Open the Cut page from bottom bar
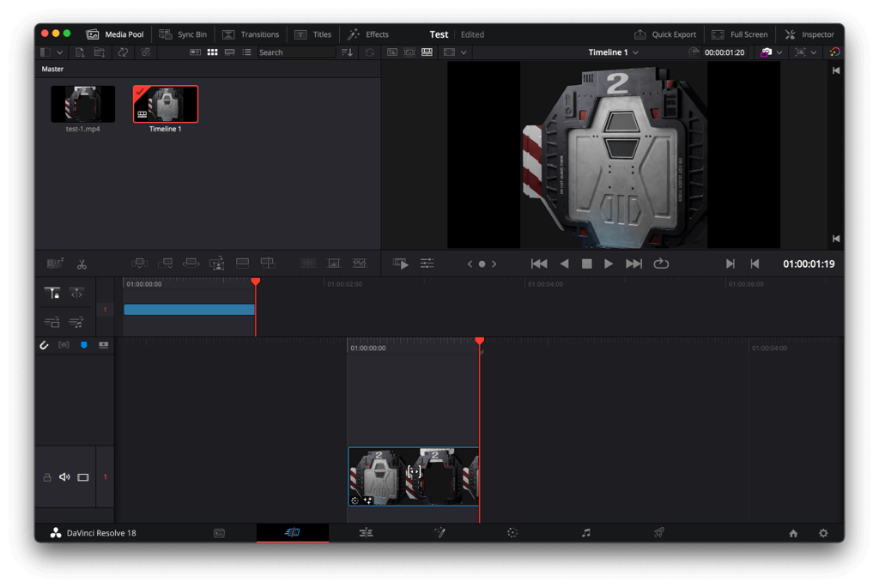879x588 pixels. 292,533
